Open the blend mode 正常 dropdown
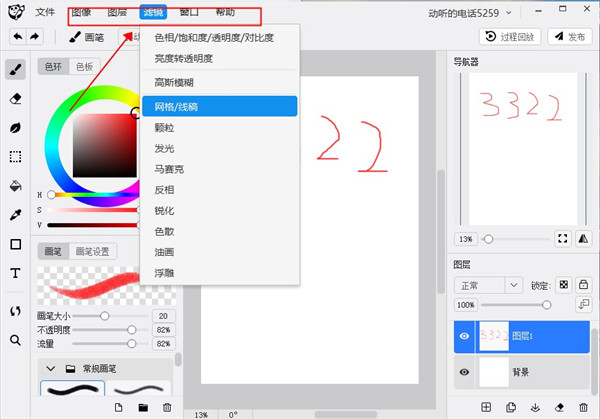 tap(488, 285)
